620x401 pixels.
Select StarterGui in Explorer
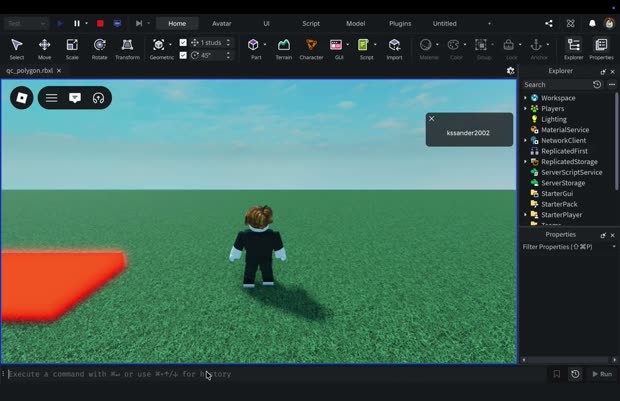click(557, 193)
